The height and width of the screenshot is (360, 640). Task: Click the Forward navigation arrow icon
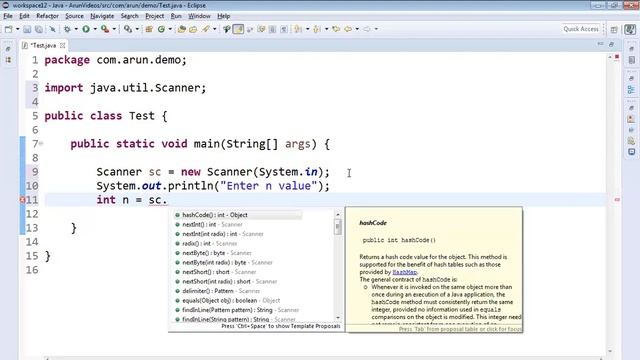pos(367,29)
